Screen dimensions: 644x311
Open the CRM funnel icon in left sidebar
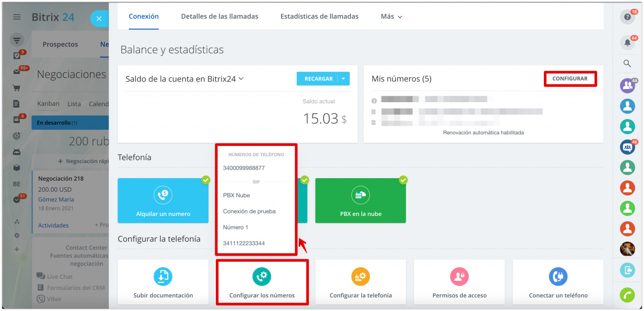point(17,40)
